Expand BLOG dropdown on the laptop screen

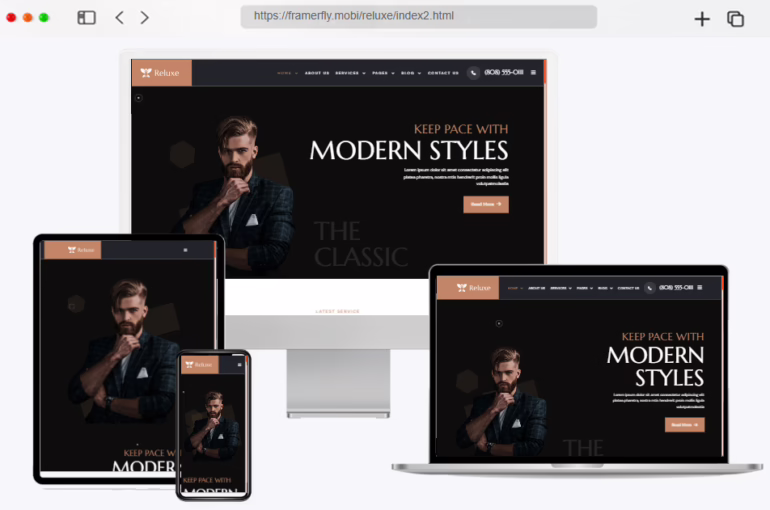tap(605, 288)
